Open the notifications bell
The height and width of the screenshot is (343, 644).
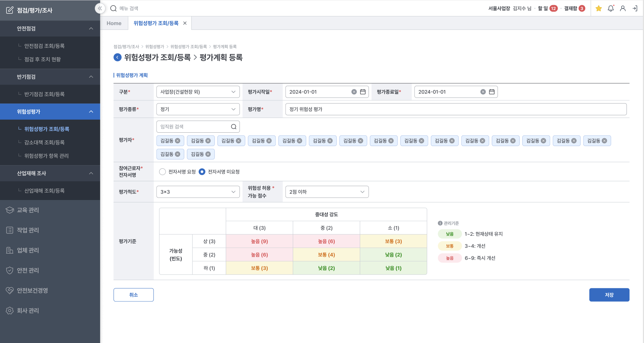point(611,9)
